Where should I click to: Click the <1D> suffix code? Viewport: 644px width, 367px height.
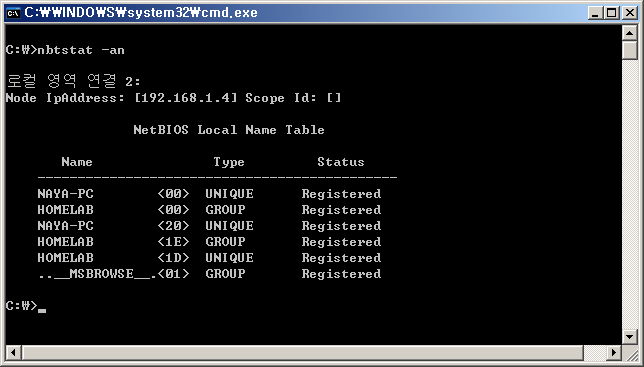(173, 258)
